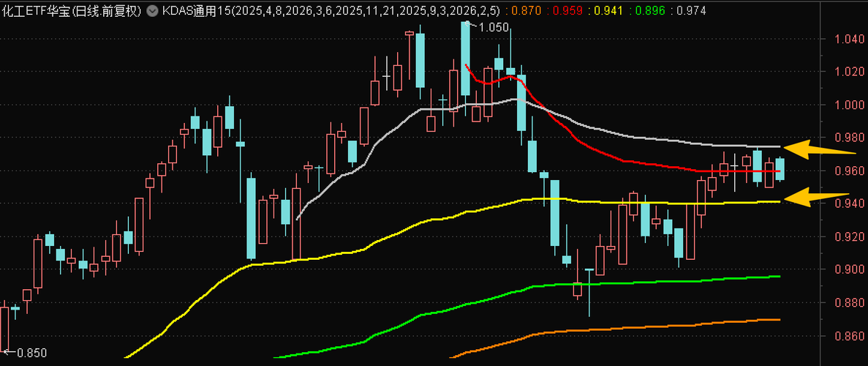The width and height of the screenshot is (868, 366).
Task: Click the green 0.896 indicator value
Action: tap(652, 10)
